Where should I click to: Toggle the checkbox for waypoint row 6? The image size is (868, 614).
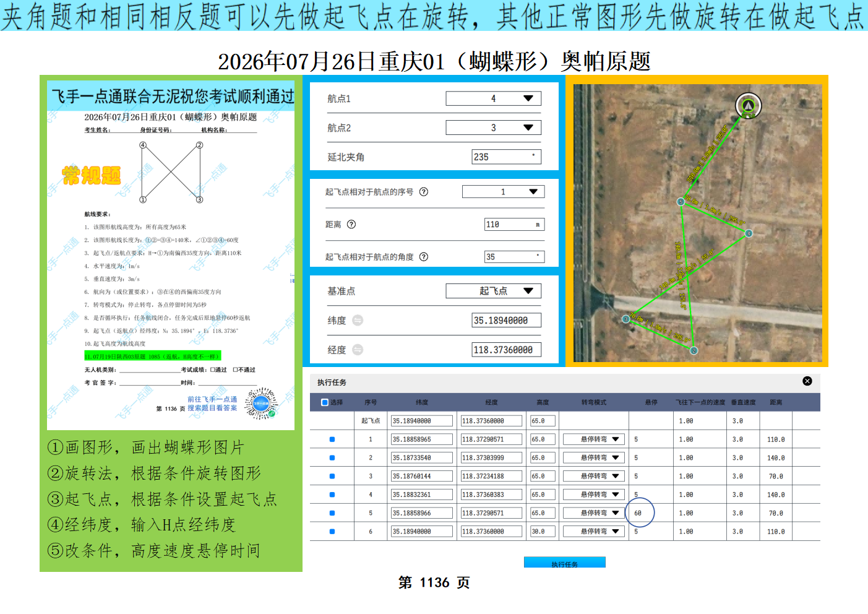pyautogui.click(x=332, y=532)
